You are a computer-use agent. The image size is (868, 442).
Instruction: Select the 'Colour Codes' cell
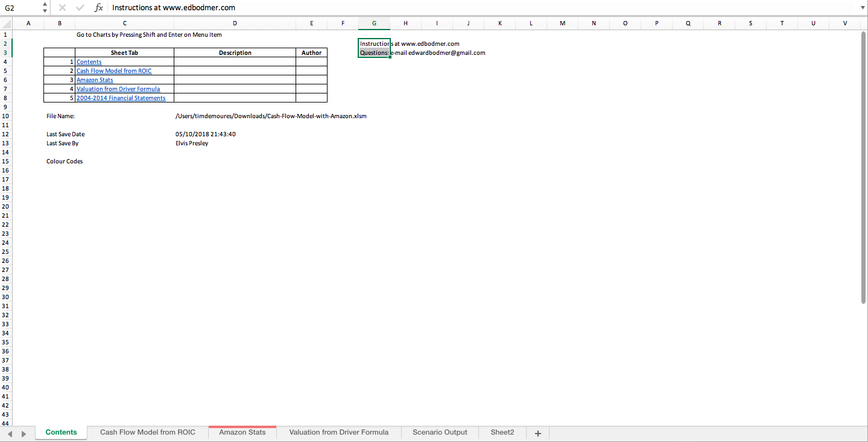[x=60, y=162]
